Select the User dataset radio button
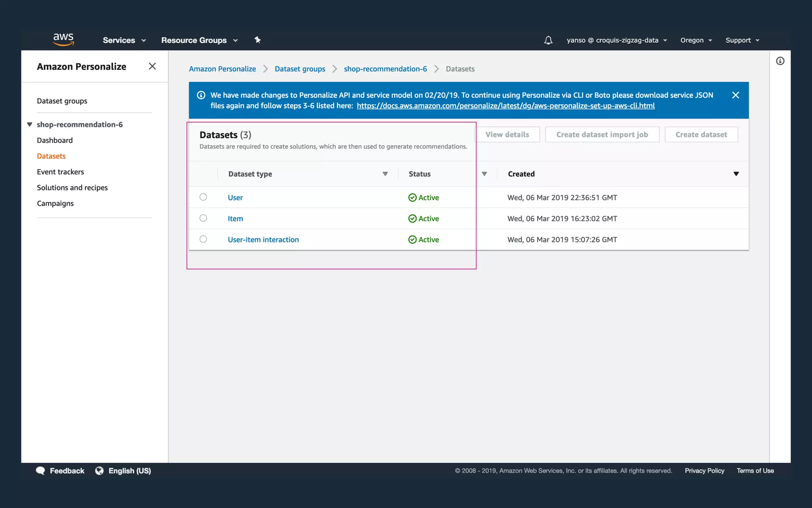Viewport: 812px width, 508px height. [x=203, y=197]
